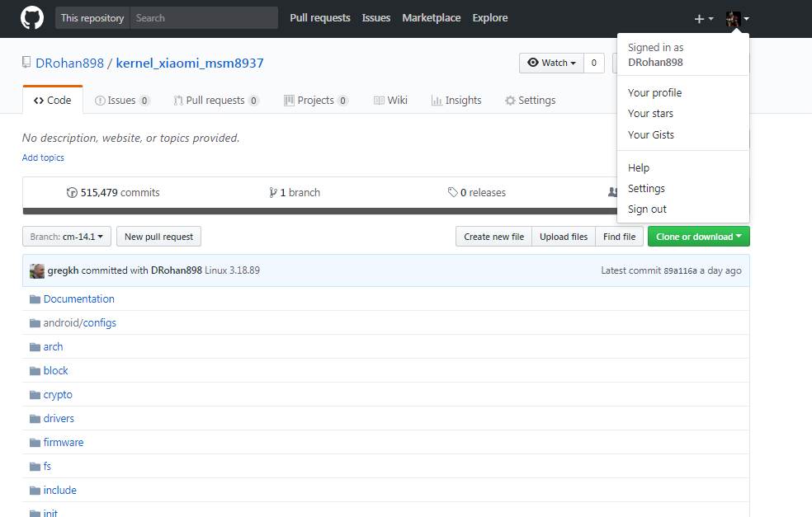This screenshot has width=812, height=517.
Task: Open latest commit hash 89a116a
Action: (x=680, y=270)
